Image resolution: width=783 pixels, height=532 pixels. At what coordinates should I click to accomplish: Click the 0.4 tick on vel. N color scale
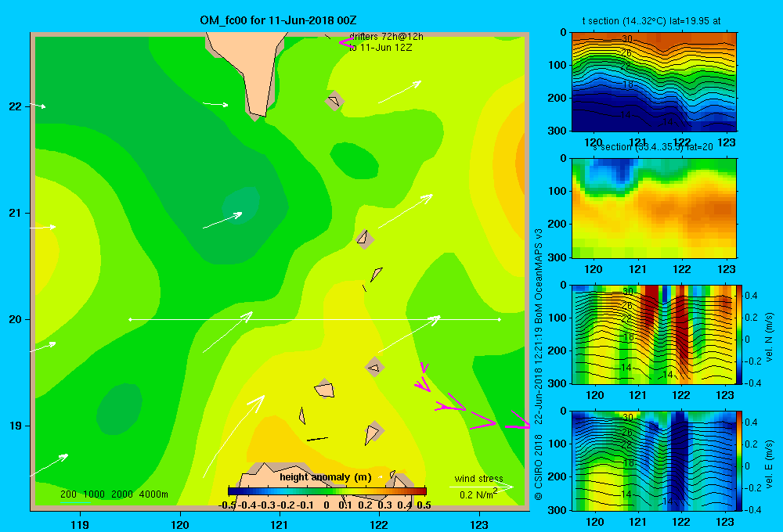[751, 296]
